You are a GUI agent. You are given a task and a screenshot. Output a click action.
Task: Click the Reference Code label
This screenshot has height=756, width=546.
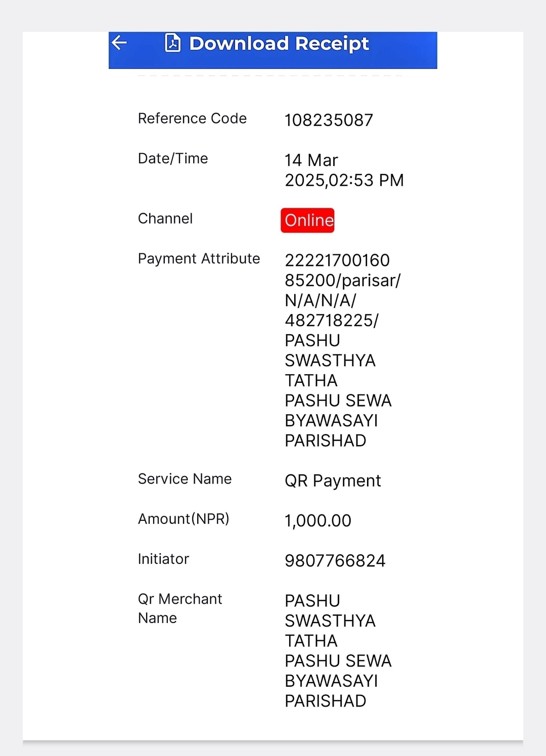click(x=192, y=118)
